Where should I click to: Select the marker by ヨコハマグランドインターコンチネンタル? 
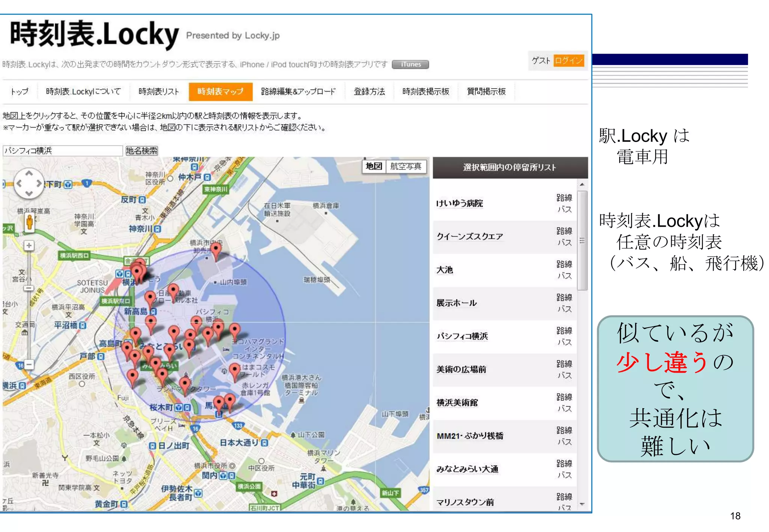pyautogui.click(x=235, y=332)
